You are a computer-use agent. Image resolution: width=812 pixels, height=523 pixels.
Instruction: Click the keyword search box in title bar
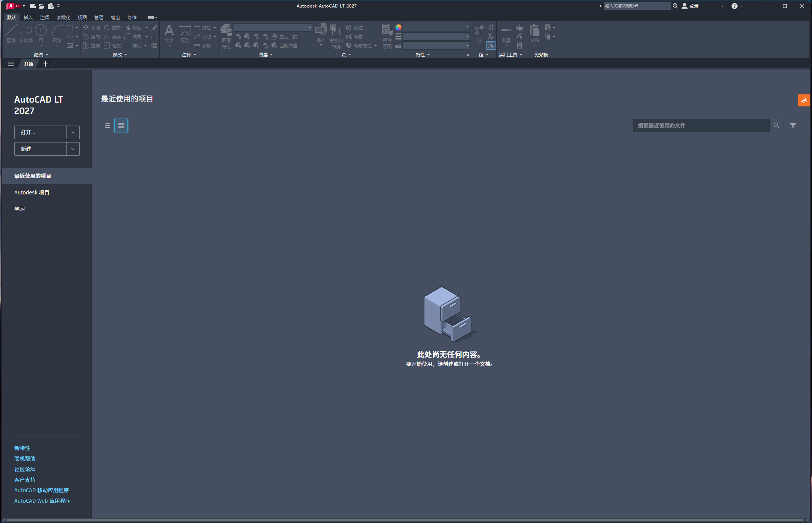pos(637,6)
